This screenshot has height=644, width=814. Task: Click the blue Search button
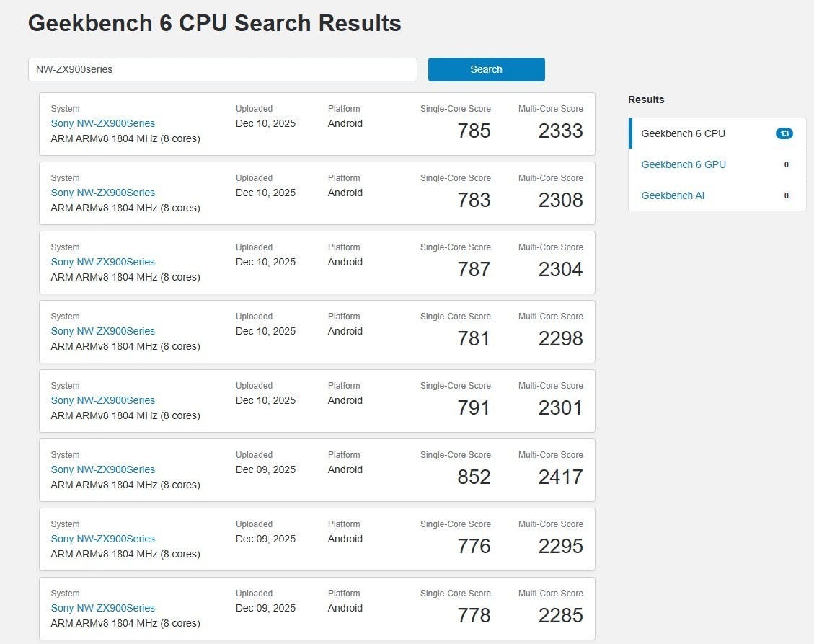[486, 69]
